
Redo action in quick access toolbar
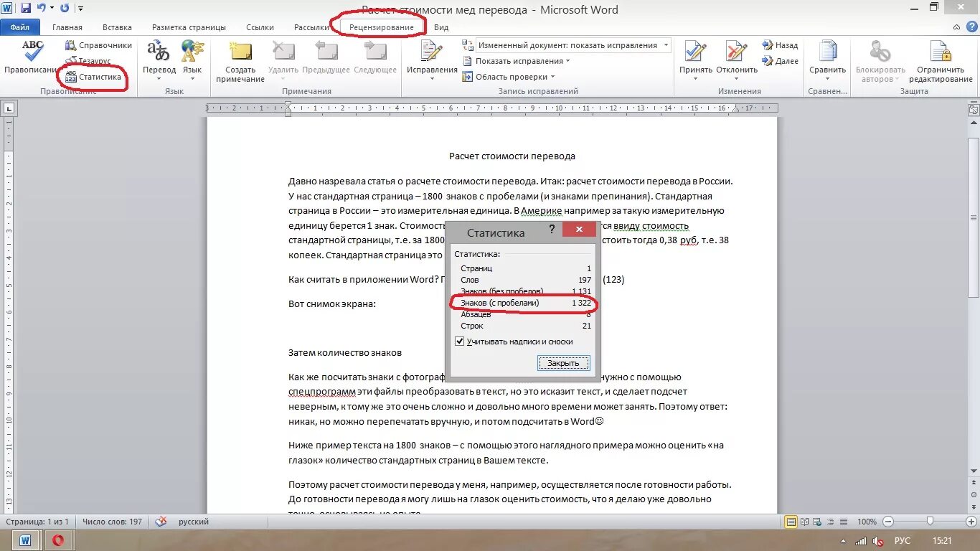pos(65,9)
